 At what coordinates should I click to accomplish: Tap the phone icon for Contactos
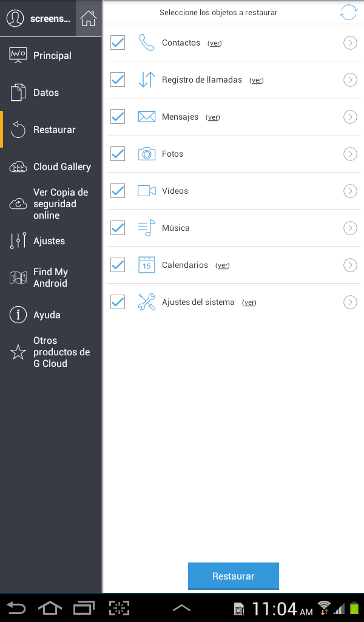(x=146, y=43)
